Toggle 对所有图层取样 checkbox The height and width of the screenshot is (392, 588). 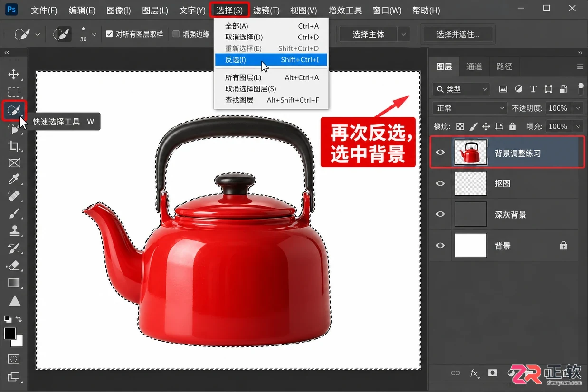110,34
